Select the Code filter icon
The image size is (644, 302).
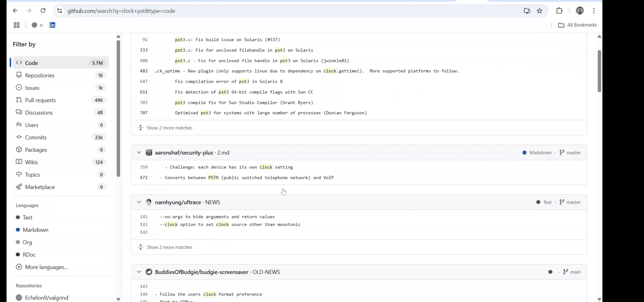19,63
